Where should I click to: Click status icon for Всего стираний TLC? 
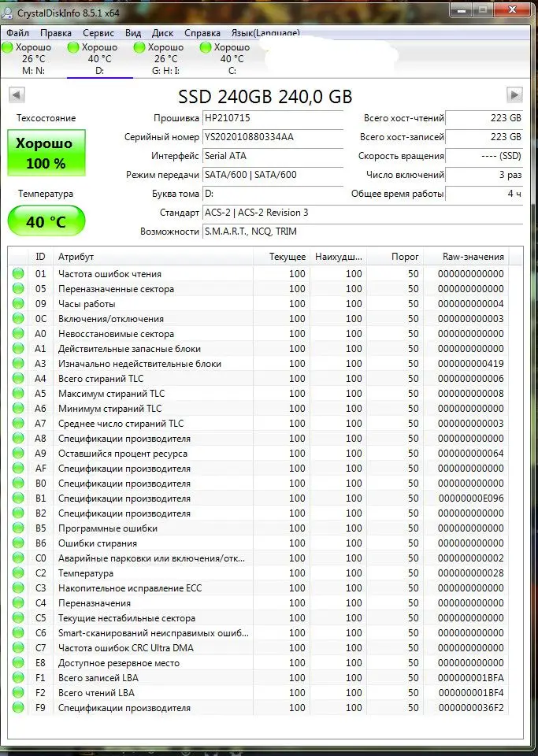pyautogui.click(x=18, y=378)
